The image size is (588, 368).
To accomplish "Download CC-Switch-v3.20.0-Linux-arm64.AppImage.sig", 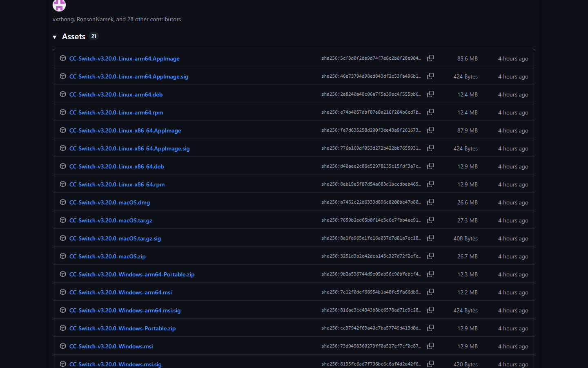I will (x=129, y=76).
